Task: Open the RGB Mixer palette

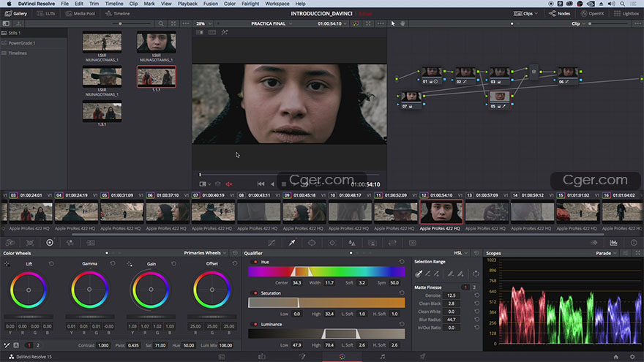Action: pos(70,243)
